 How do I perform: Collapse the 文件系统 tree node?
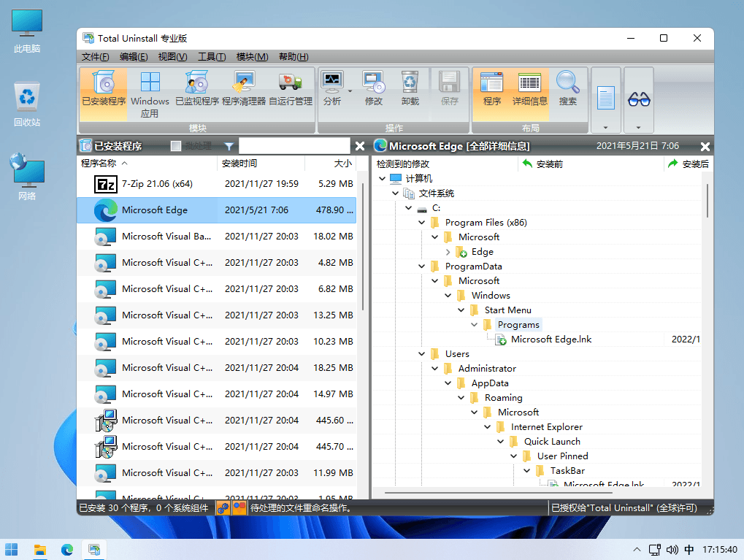[x=395, y=193]
